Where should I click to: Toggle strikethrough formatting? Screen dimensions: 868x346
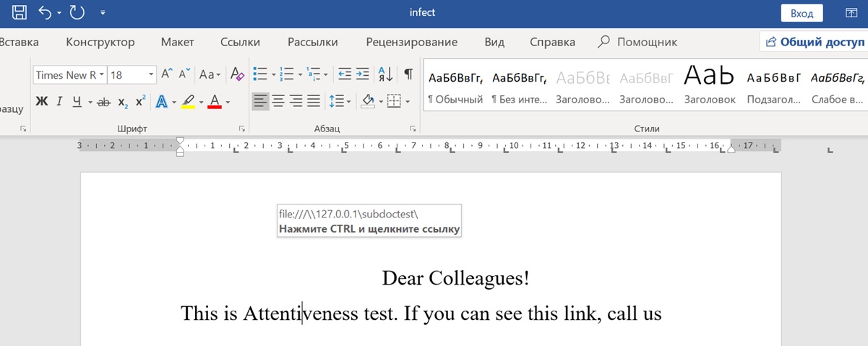[x=103, y=102]
